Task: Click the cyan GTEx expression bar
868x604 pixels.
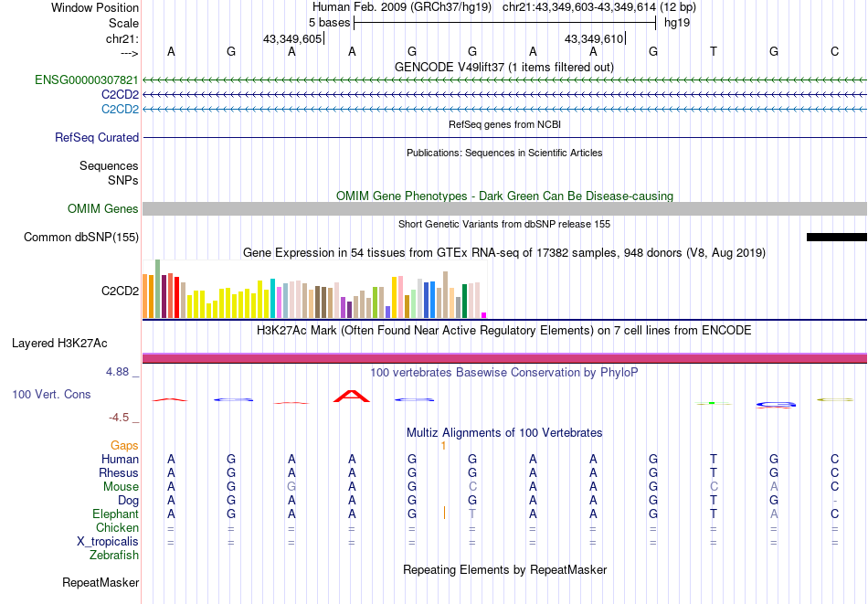Action: [x=272, y=299]
